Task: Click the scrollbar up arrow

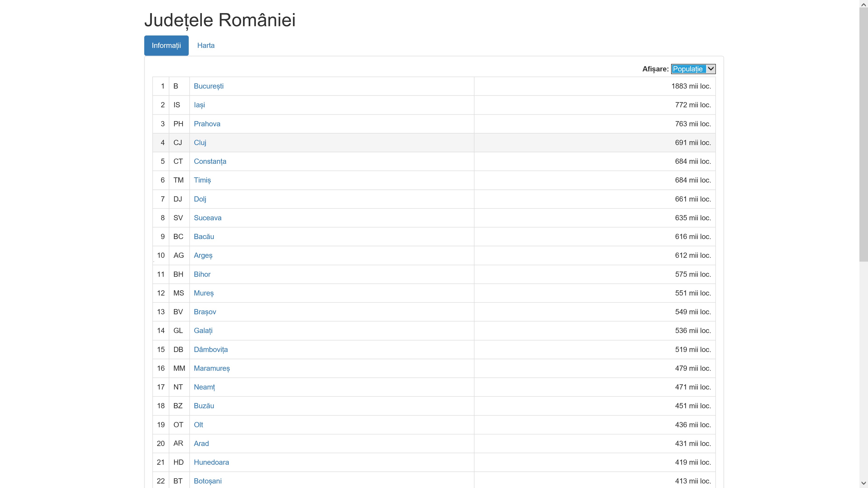Action: point(863,4)
